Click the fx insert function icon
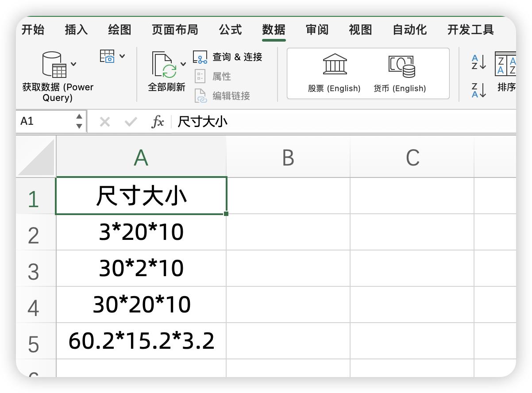This screenshot has height=393, width=532. pyautogui.click(x=158, y=122)
